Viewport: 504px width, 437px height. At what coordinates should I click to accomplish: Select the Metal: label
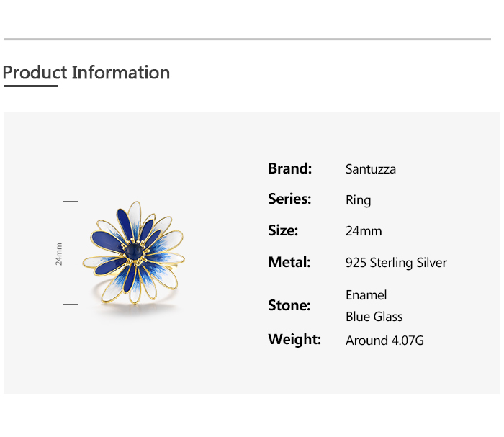[x=289, y=262]
